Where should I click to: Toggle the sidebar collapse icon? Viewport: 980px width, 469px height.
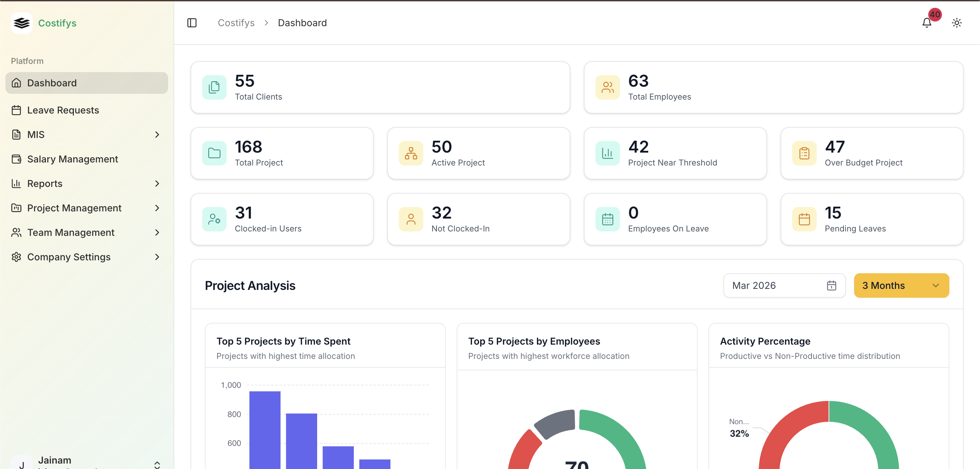tap(192, 23)
